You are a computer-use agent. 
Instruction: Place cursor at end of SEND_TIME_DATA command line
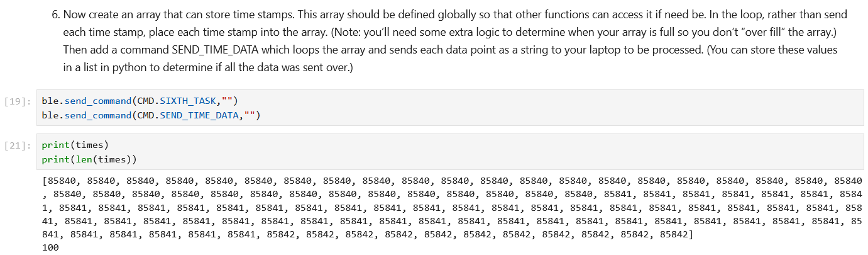260,115
